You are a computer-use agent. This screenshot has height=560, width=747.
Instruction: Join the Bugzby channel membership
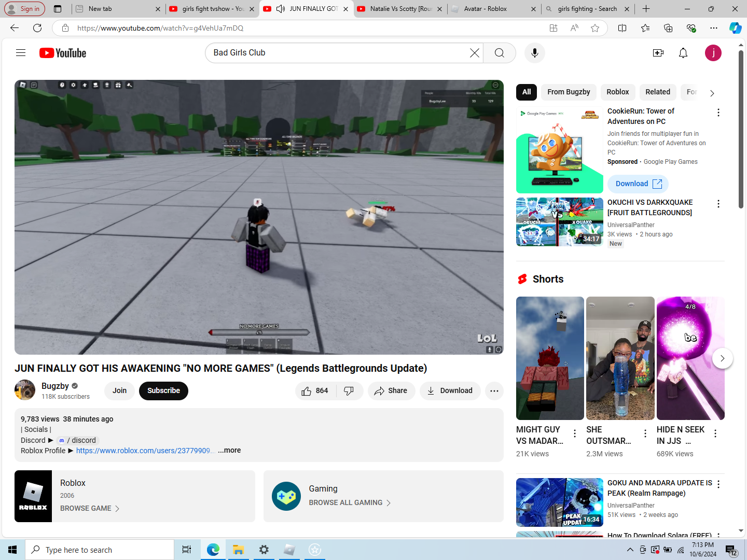(120, 391)
